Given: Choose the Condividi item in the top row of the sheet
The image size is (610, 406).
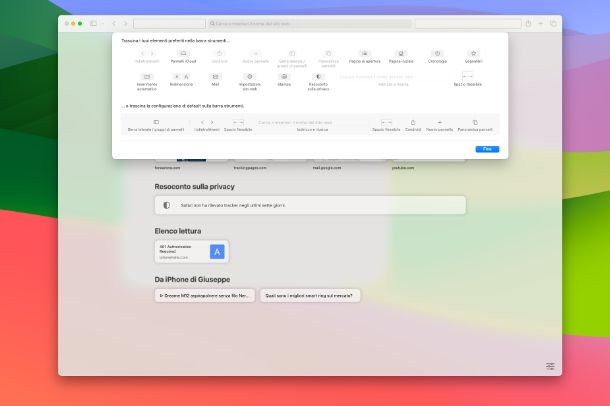Looking at the screenshot, I should (219, 57).
